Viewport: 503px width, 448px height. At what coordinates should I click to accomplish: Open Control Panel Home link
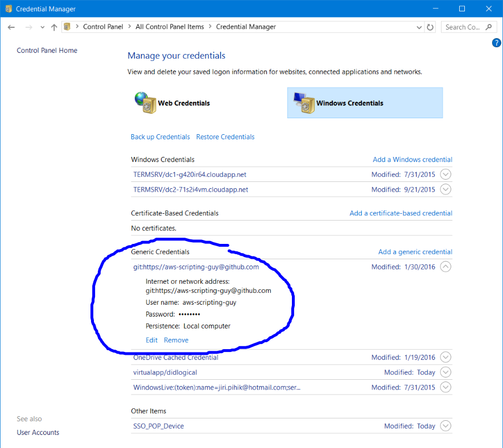tap(47, 50)
